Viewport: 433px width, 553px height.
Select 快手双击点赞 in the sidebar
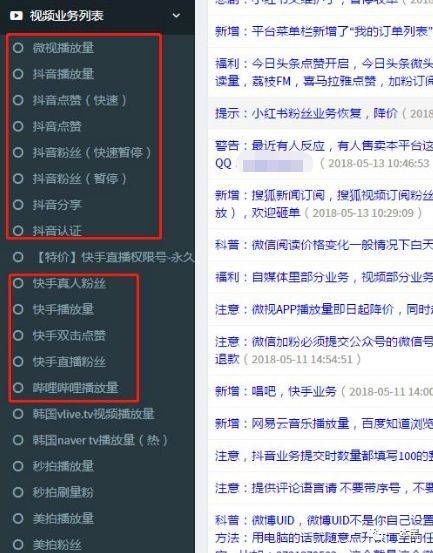coord(69,335)
